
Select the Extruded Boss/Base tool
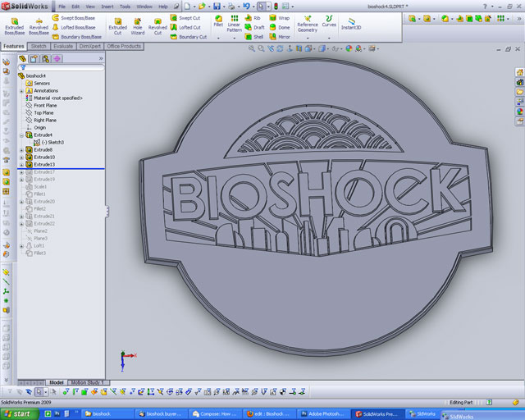(15, 26)
